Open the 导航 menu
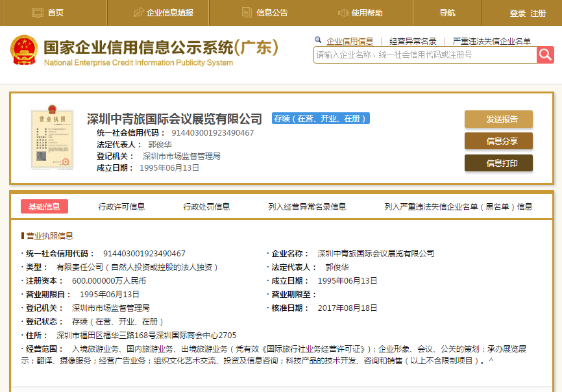The height and width of the screenshot is (392, 562). 447,13
